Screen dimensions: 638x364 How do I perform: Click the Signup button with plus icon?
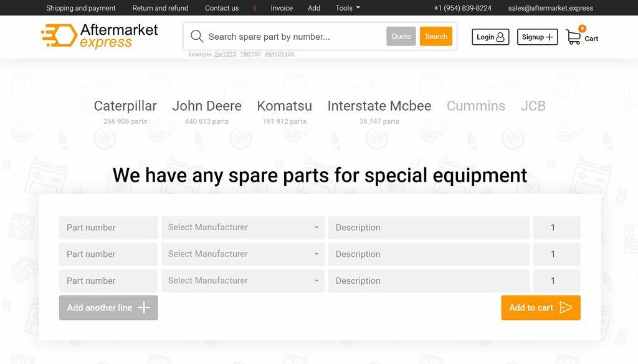(x=537, y=37)
